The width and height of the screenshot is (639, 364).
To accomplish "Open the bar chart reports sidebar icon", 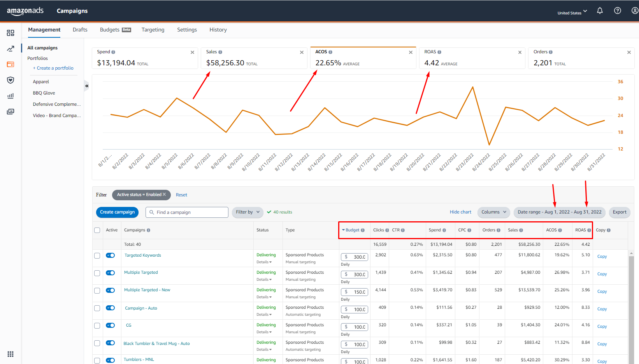I will [x=11, y=96].
